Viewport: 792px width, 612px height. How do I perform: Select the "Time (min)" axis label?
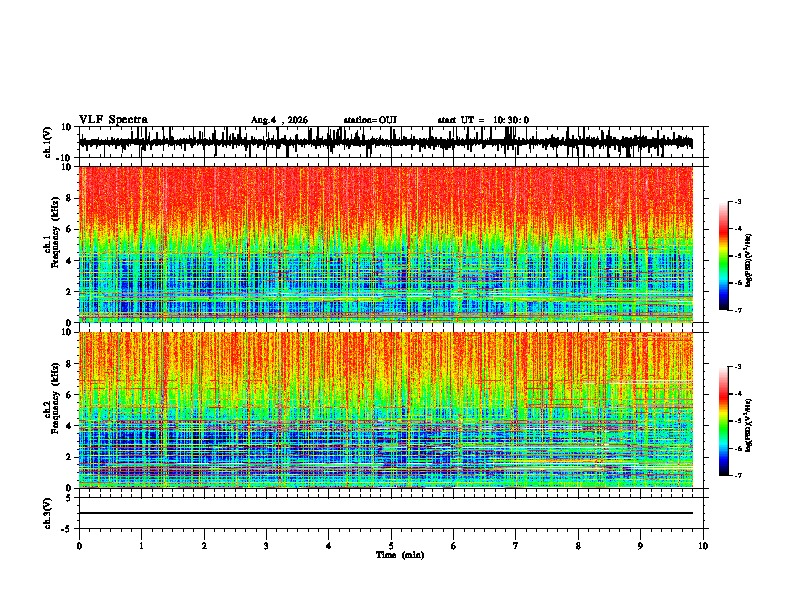click(400, 555)
